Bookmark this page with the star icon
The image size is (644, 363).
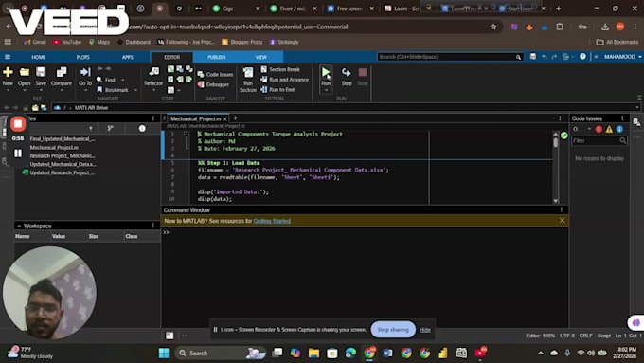tap(493, 27)
